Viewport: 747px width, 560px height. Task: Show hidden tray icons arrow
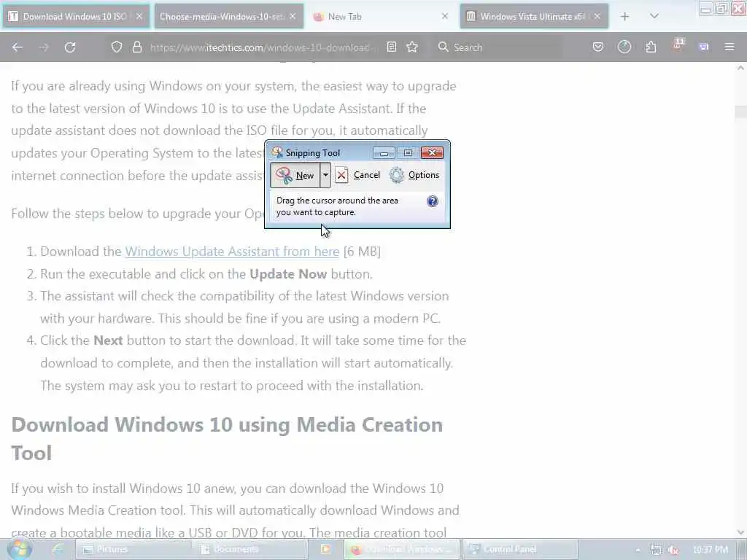click(638, 550)
